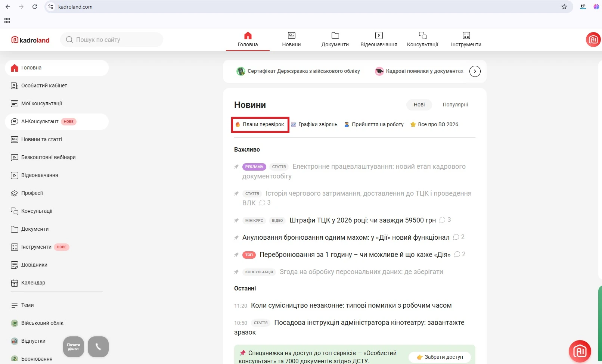Select the Нові news filter

coord(419,105)
